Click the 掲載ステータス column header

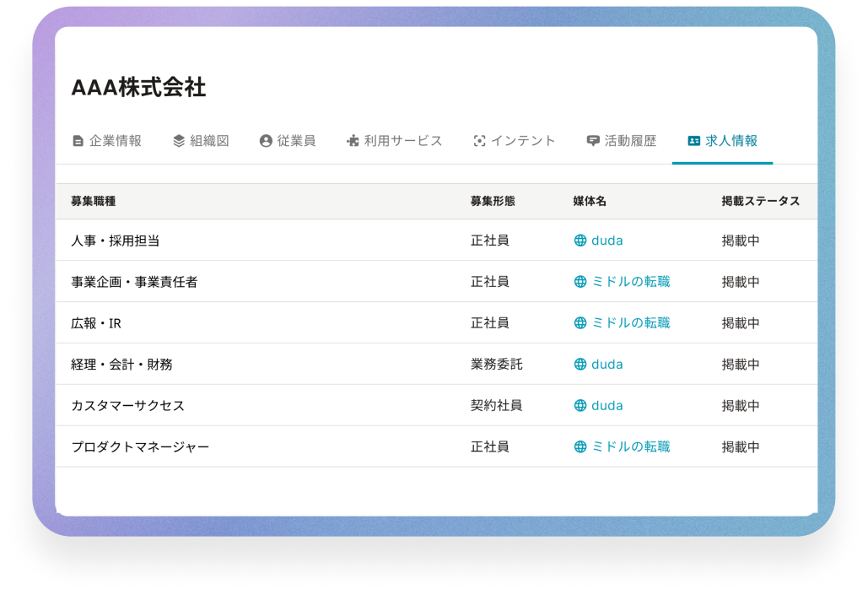click(x=760, y=202)
